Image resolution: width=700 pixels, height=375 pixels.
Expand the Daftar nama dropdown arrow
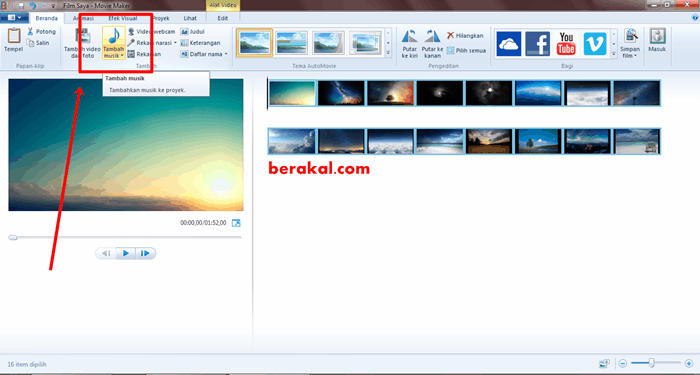pos(226,54)
